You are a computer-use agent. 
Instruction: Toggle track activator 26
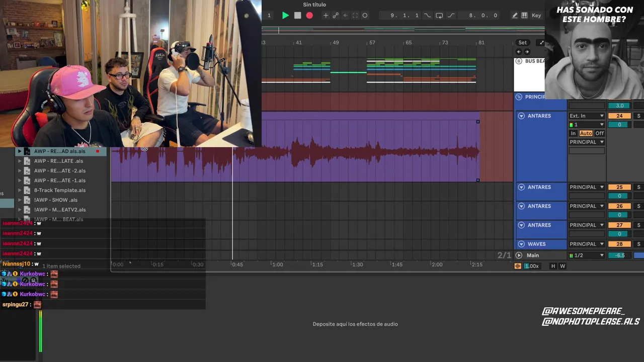[x=619, y=206]
